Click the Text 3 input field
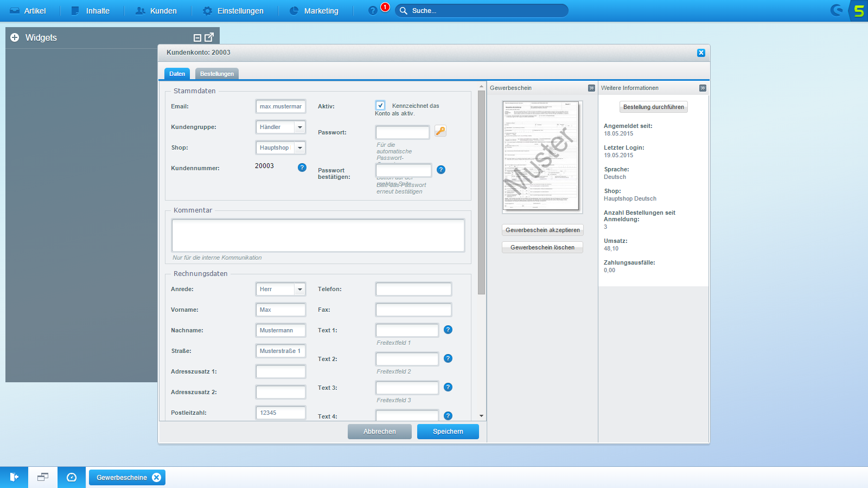 point(407,388)
